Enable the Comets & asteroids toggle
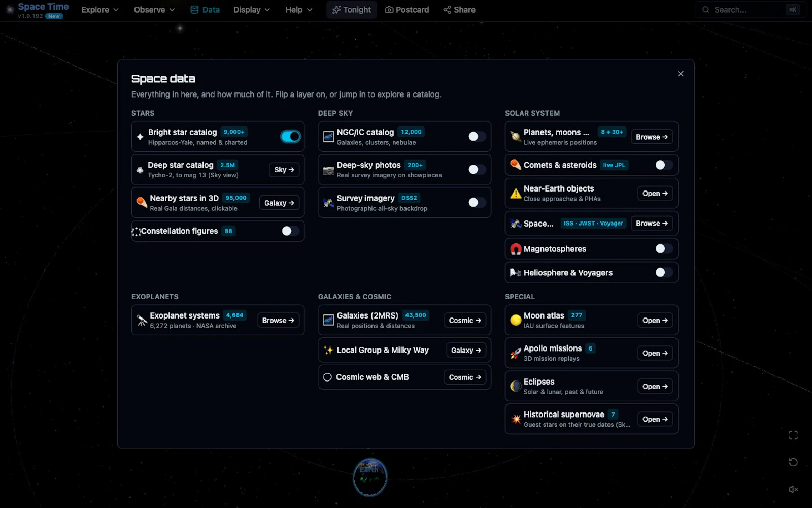The height and width of the screenshot is (508, 812). point(664,165)
